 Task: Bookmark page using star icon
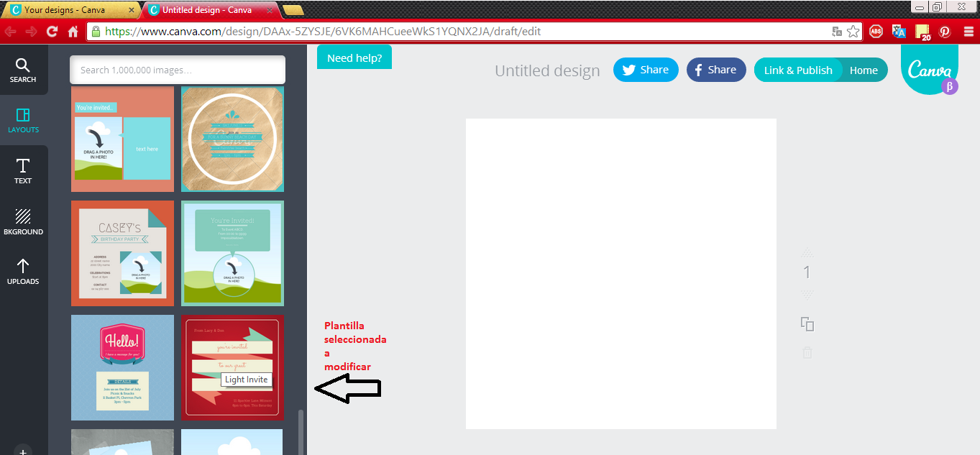tap(853, 32)
